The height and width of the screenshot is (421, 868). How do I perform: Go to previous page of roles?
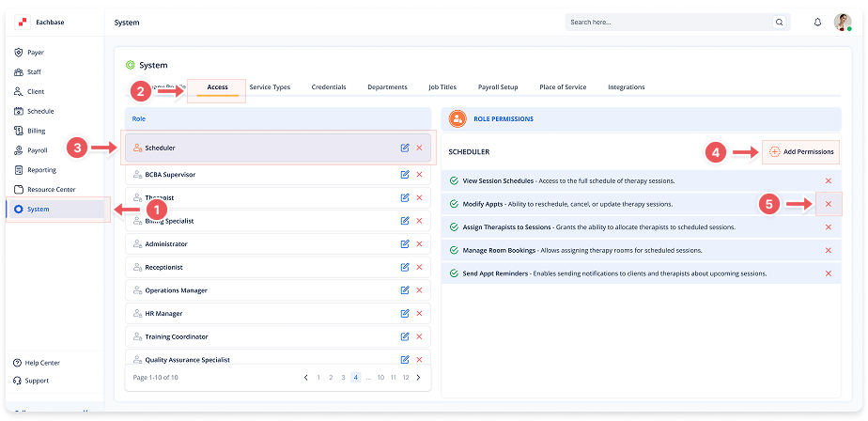click(306, 377)
